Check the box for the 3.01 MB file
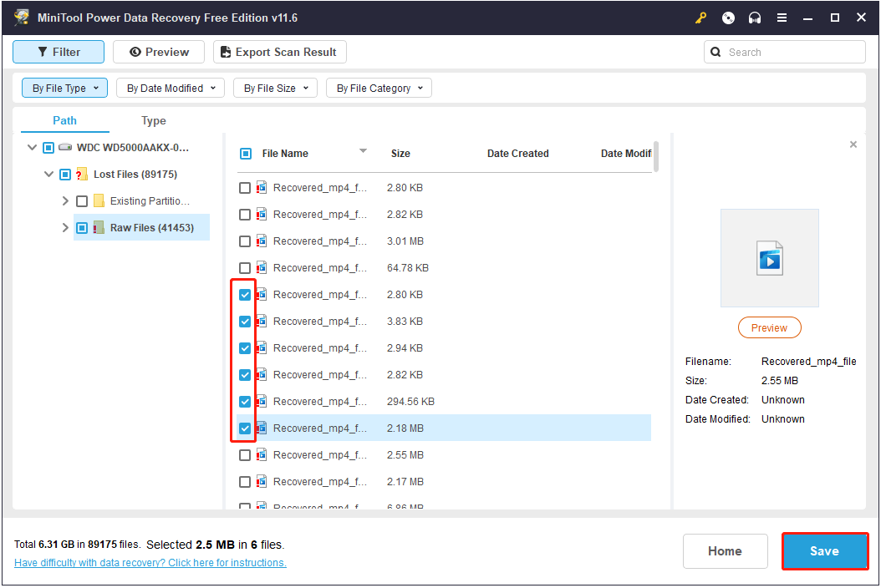 point(245,241)
